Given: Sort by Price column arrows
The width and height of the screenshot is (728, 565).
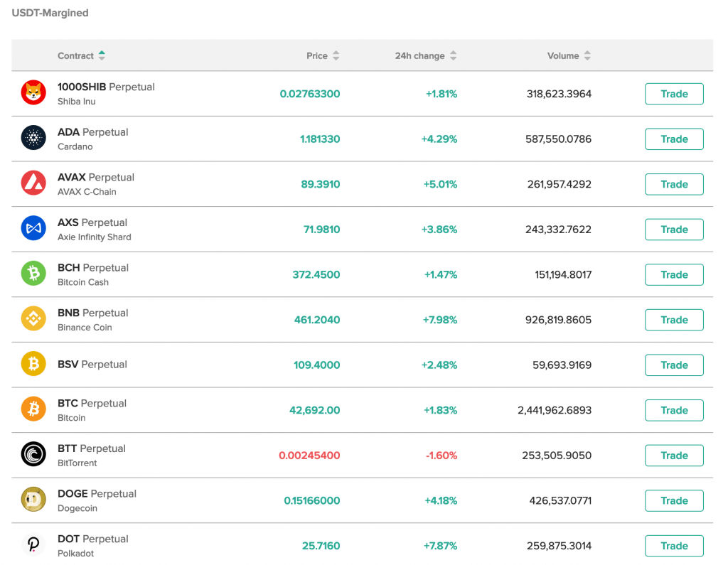Looking at the screenshot, I should click(x=336, y=55).
